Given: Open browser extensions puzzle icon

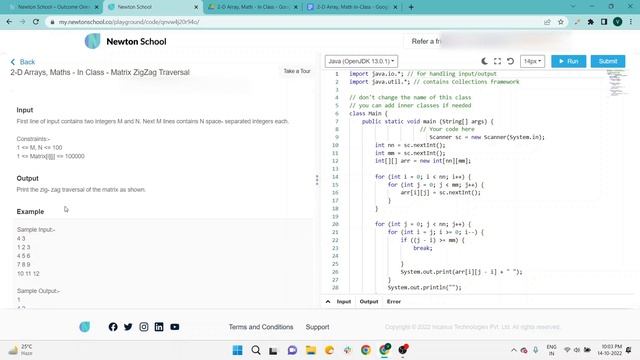Looking at the screenshot, I should [x=591, y=22].
